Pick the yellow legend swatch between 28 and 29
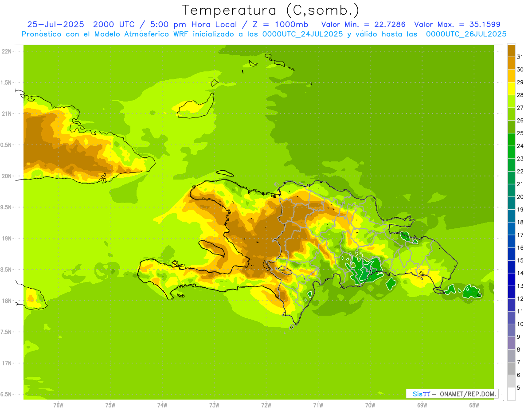Image resolution: width=532 pixels, height=411 pixels. tap(511, 89)
